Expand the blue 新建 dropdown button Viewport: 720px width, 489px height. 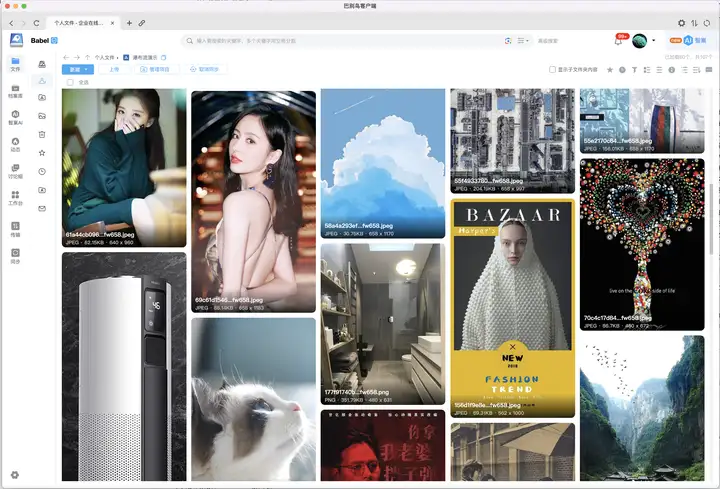coord(78,69)
